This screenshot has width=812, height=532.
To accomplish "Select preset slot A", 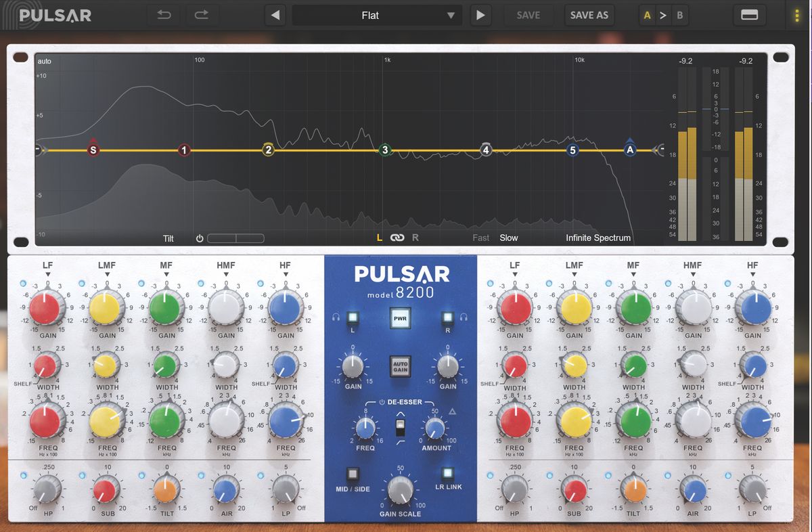I will click(646, 14).
